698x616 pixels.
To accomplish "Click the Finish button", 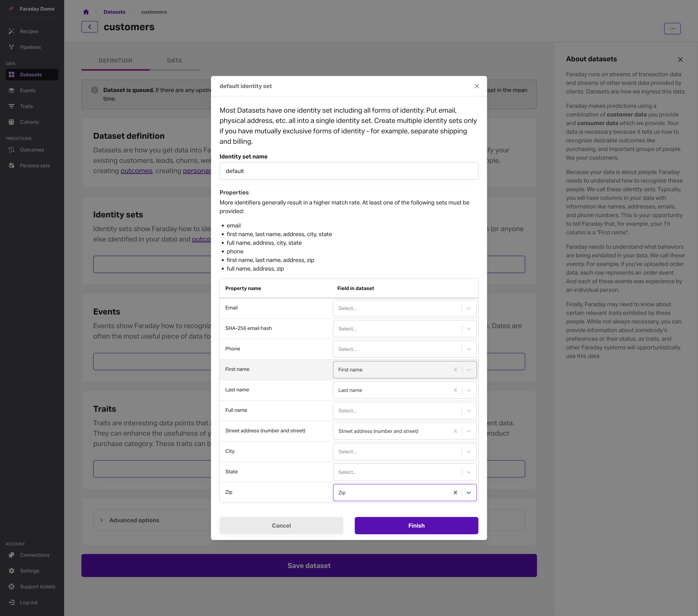I will (x=416, y=525).
